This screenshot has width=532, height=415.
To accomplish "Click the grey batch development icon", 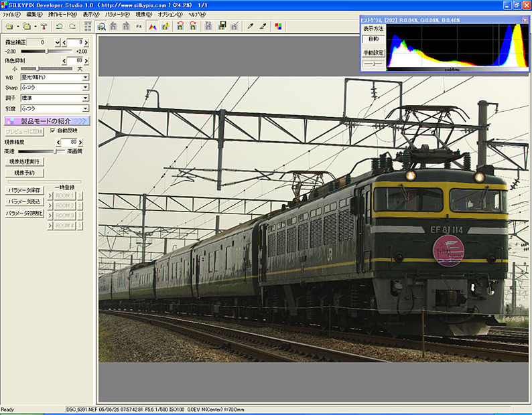I will pyautogui.click(x=208, y=27).
